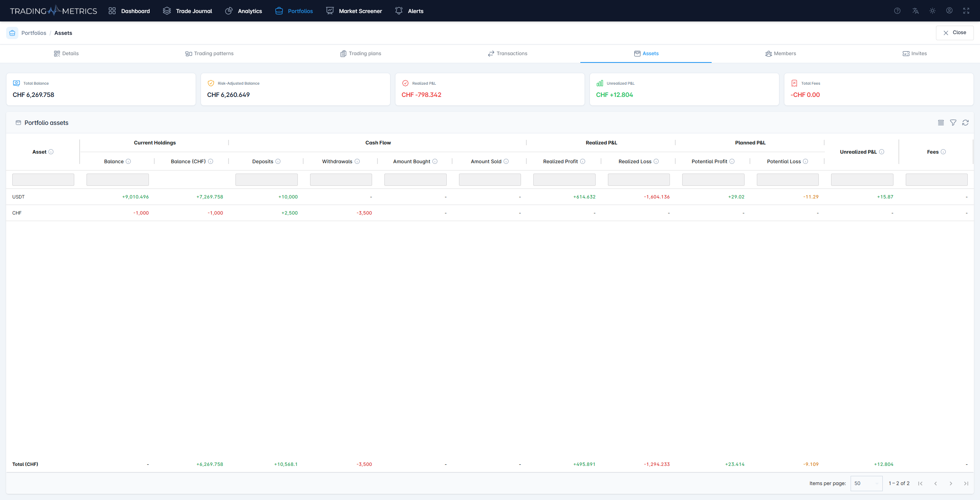Switch to the Trading plans tab
The height and width of the screenshot is (500, 980).
click(x=361, y=54)
